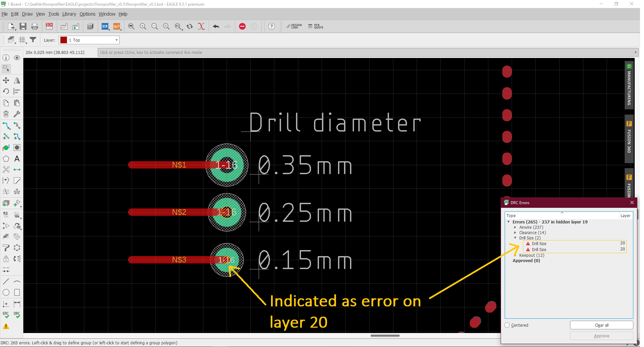Open the Tools menu
The image size is (644, 347).
point(53,14)
